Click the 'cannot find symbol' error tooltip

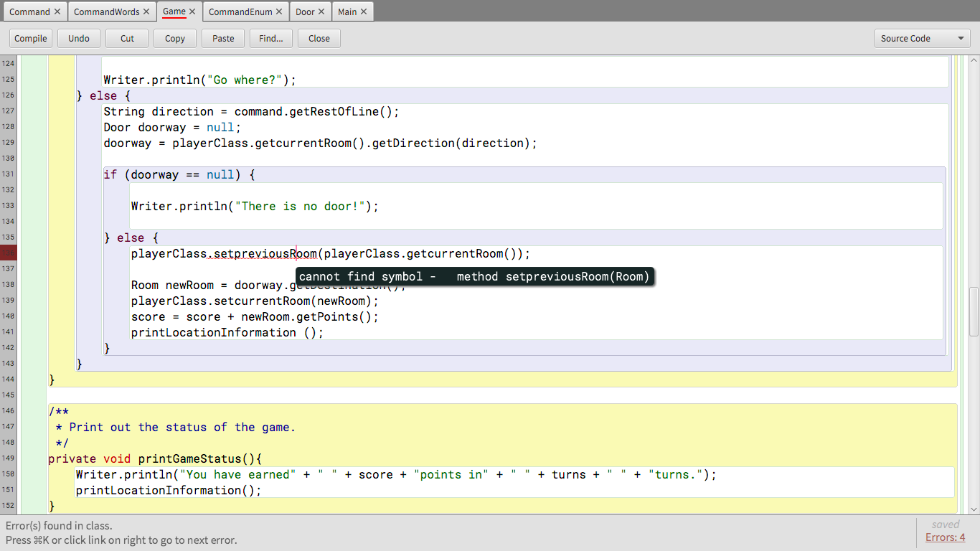click(x=474, y=276)
